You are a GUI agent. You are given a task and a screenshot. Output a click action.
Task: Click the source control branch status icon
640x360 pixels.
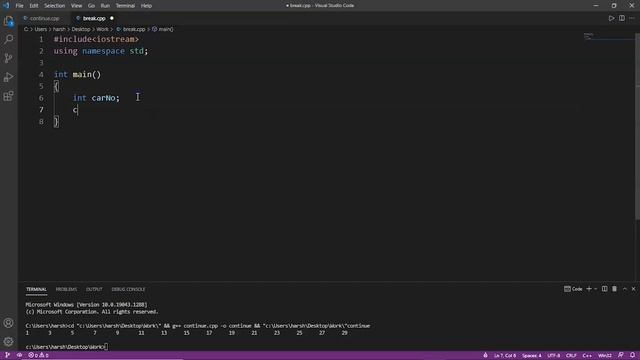(7, 355)
